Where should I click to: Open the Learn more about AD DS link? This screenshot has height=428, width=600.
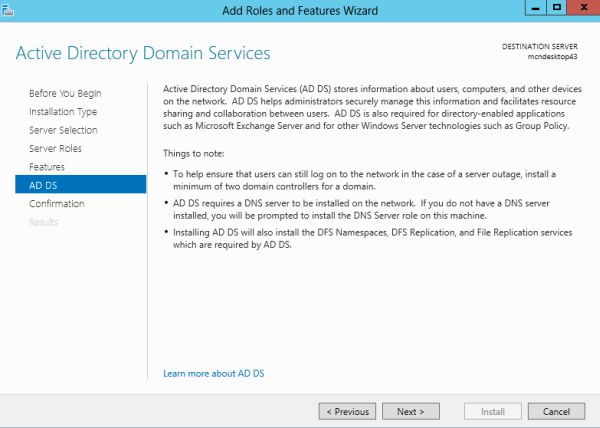click(x=213, y=373)
